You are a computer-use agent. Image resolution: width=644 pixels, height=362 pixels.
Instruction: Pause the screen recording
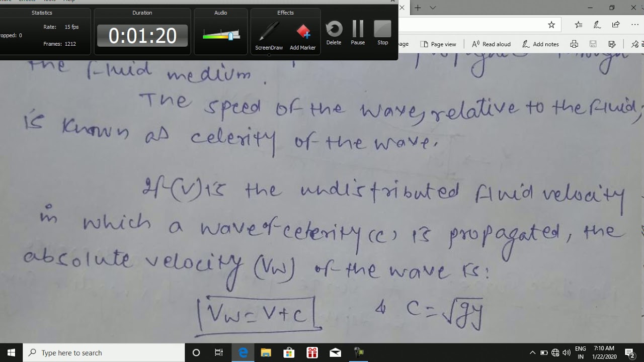click(x=358, y=33)
